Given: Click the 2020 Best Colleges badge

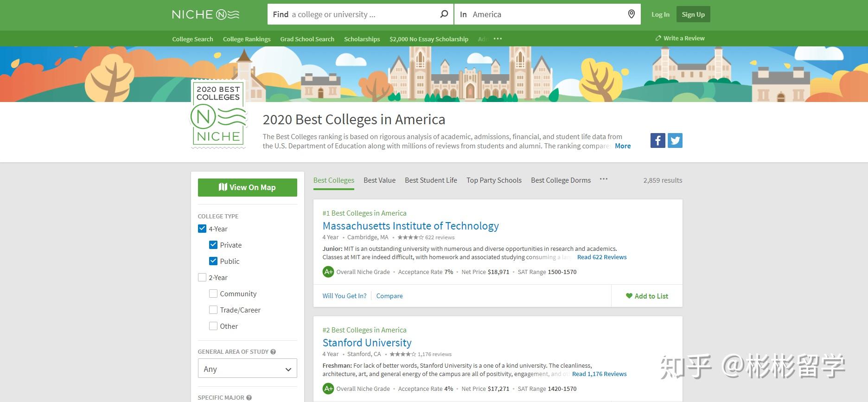Looking at the screenshot, I should tap(218, 115).
